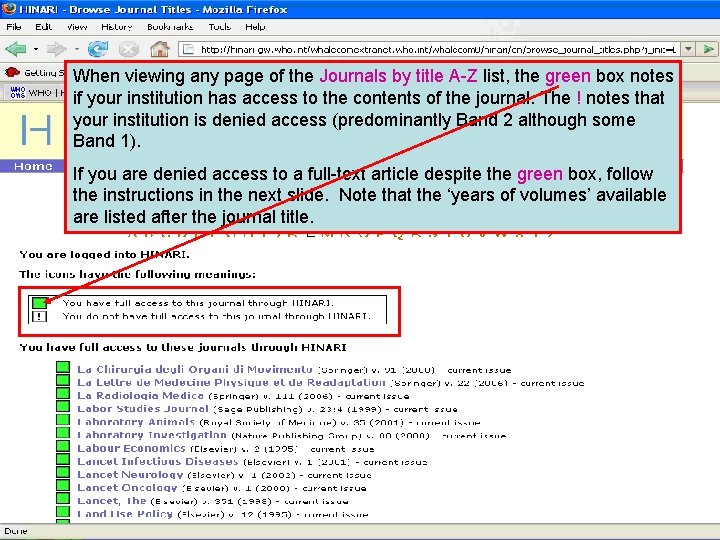Open the File menu
The image size is (720, 540).
pos(14,27)
